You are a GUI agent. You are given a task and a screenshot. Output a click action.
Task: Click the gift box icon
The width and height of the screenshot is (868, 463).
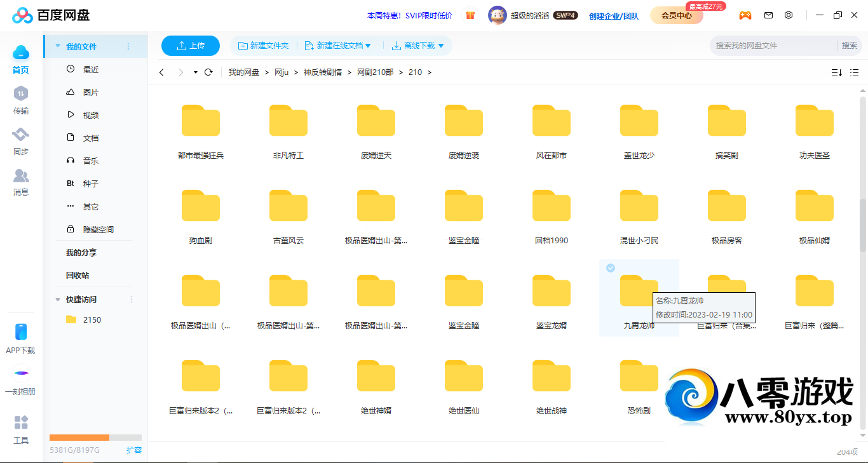[x=470, y=15]
